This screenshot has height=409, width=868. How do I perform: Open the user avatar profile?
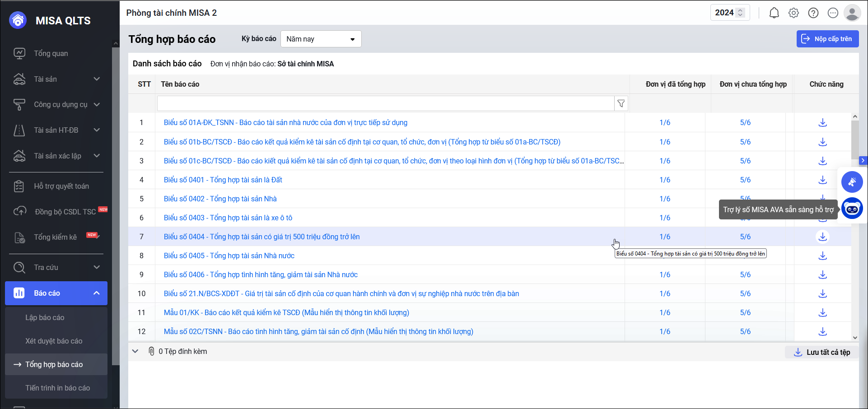click(852, 13)
